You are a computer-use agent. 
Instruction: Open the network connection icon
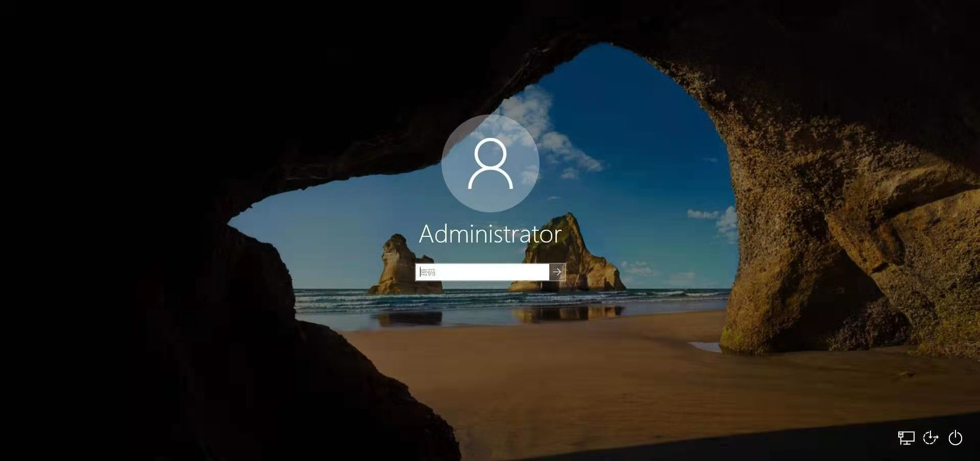[906, 438]
